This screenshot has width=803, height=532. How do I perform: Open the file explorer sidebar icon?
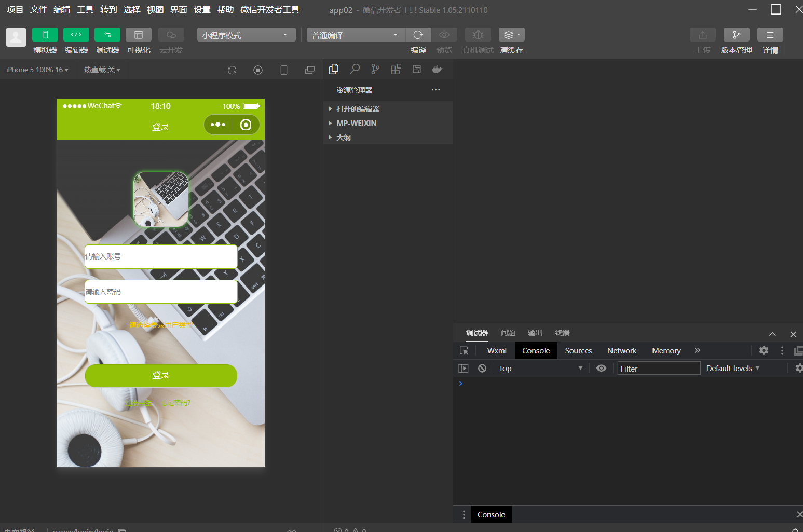[334, 69]
